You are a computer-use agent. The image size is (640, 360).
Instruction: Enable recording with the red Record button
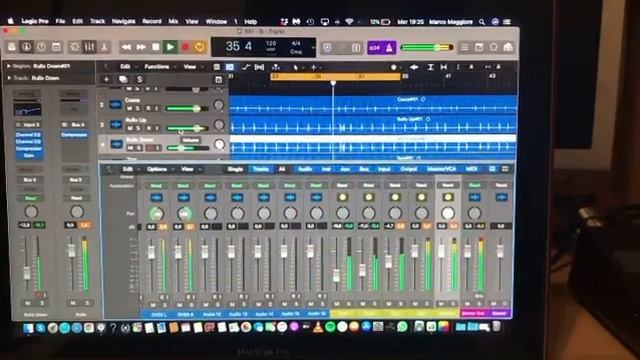[x=185, y=47]
